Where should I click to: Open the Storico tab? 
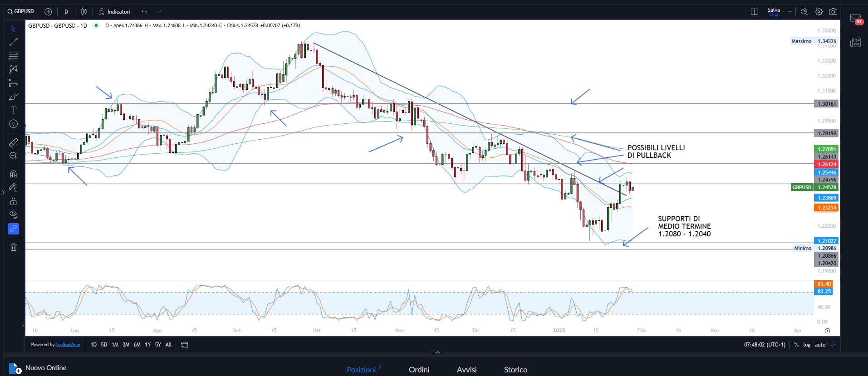pyautogui.click(x=515, y=370)
